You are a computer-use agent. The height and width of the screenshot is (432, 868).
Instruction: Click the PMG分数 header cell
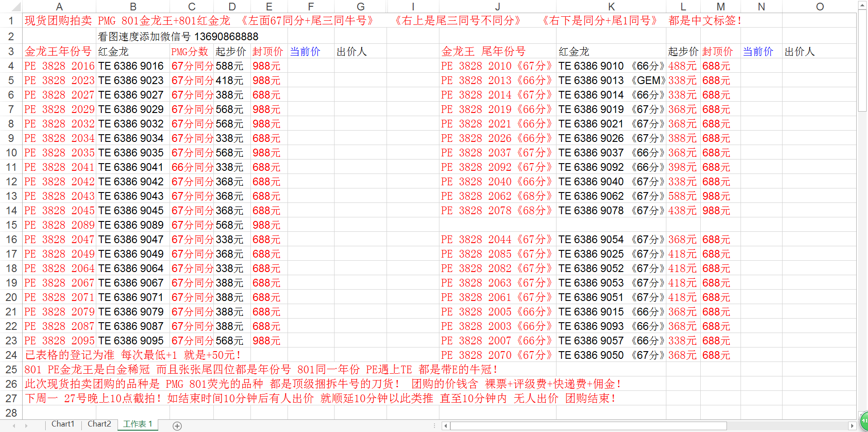[192, 52]
